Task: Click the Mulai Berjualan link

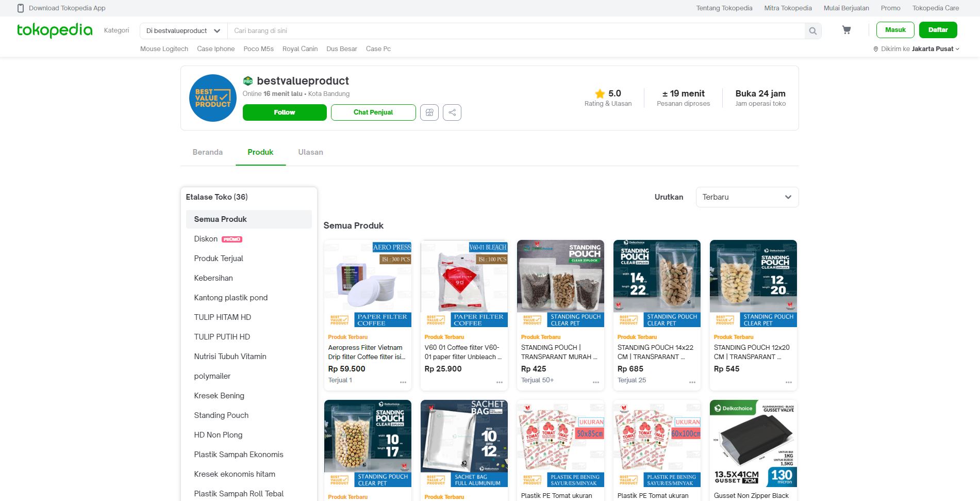Action: pos(846,8)
